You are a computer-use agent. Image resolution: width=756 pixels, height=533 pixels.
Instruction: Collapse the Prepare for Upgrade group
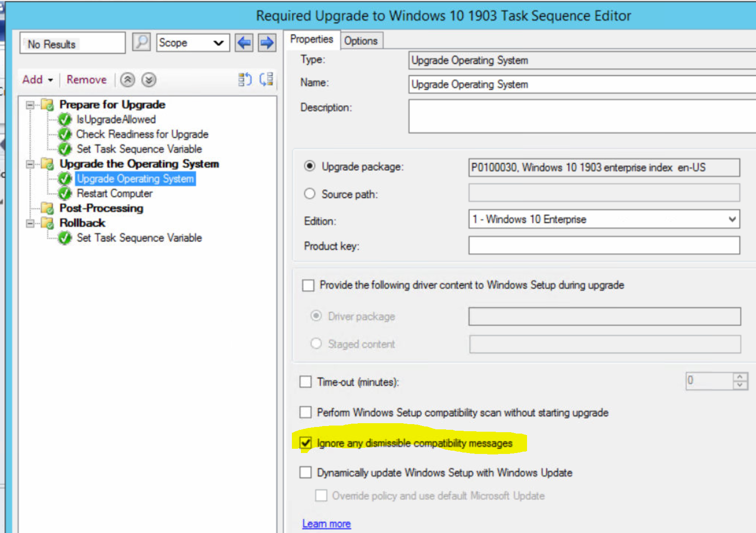click(x=30, y=105)
